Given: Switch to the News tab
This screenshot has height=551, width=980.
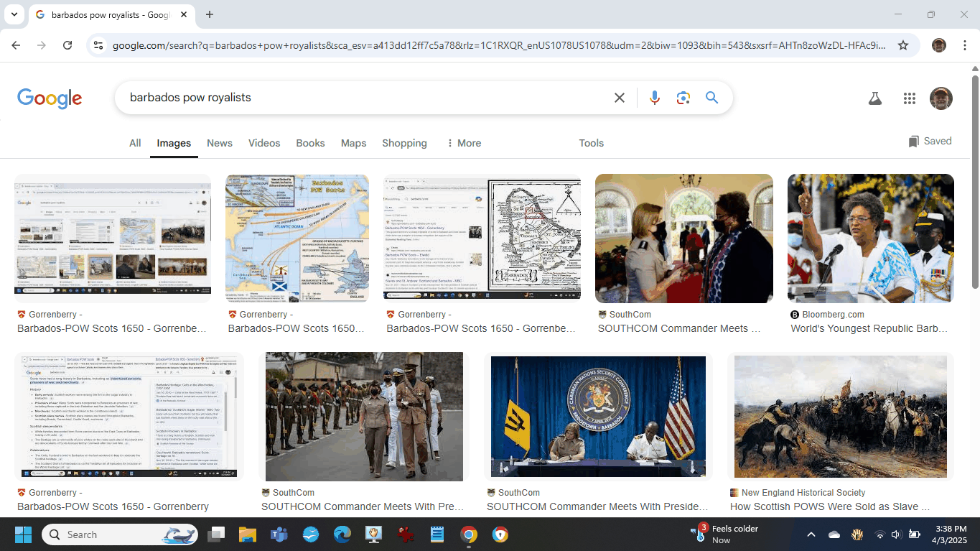Looking at the screenshot, I should [219, 143].
